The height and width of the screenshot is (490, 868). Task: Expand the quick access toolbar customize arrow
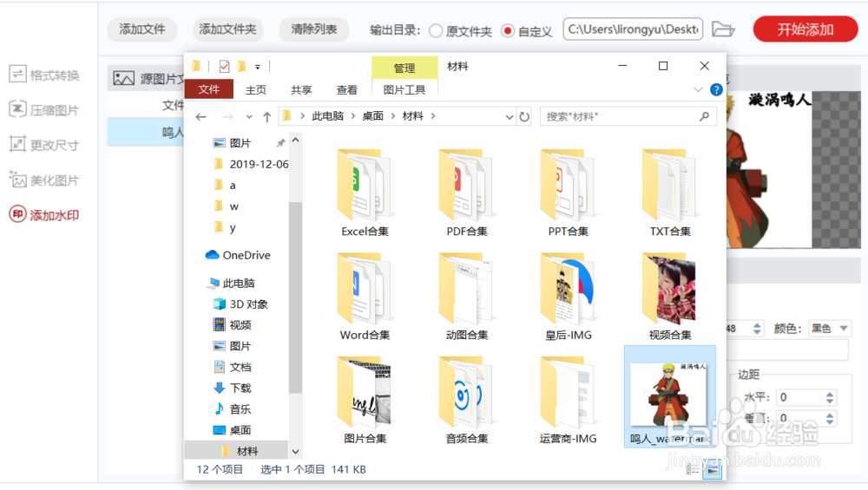[x=258, y=67]
